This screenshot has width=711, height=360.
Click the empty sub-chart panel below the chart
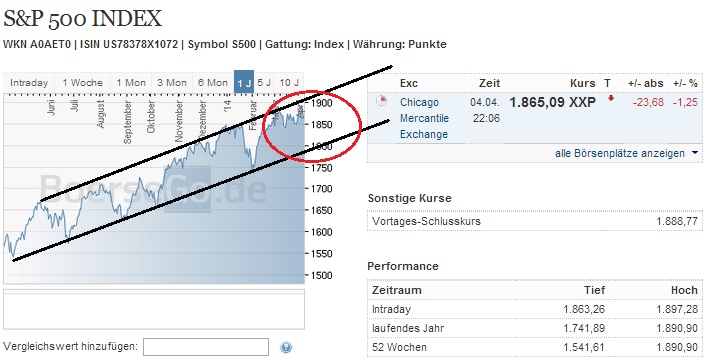pyautogui.click(x=154, y=309)
